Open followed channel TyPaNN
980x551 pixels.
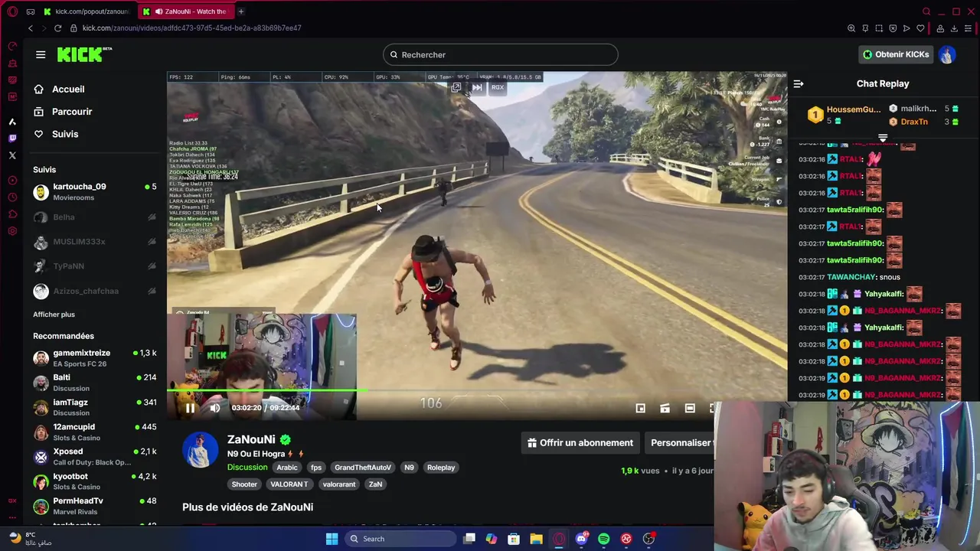pos(95,266)
